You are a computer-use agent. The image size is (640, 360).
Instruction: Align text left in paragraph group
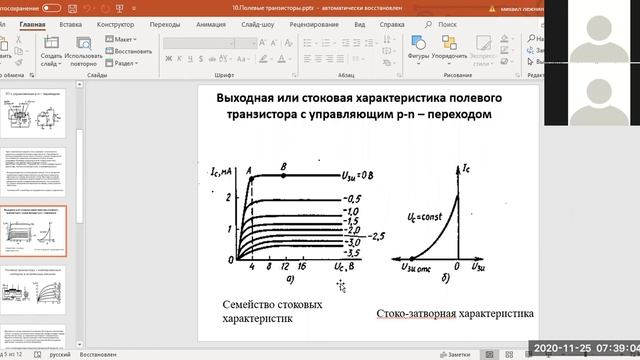pyautogui.click(x=307, y=59)
